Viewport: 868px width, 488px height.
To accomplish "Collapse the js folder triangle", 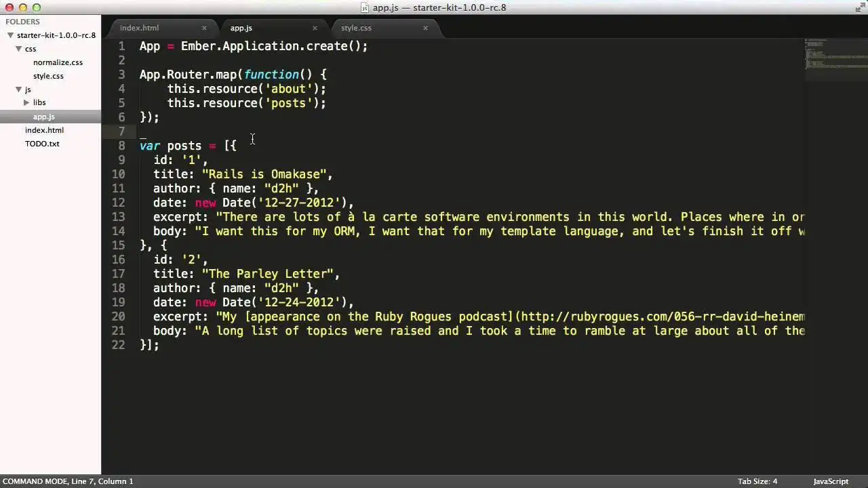I will [18, 89].
